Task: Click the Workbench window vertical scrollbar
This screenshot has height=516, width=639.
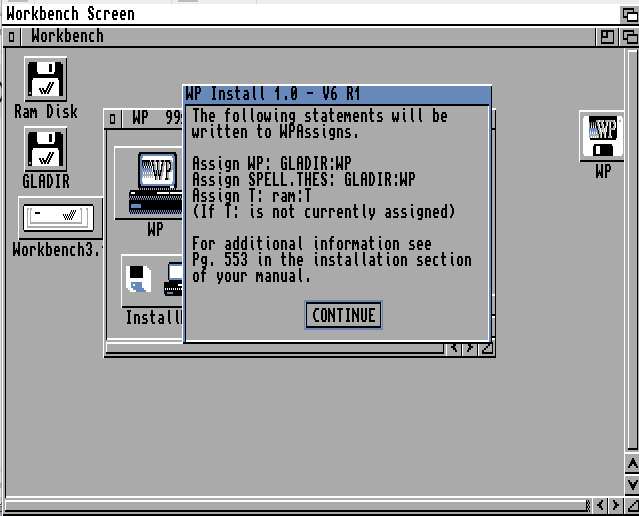Action: click(x=631, y=250)
